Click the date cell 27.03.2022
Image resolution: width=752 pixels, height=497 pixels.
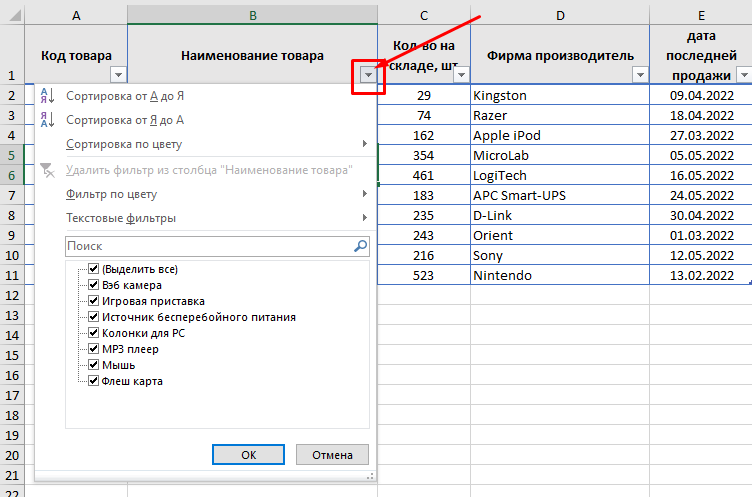[x=701, y=135]
